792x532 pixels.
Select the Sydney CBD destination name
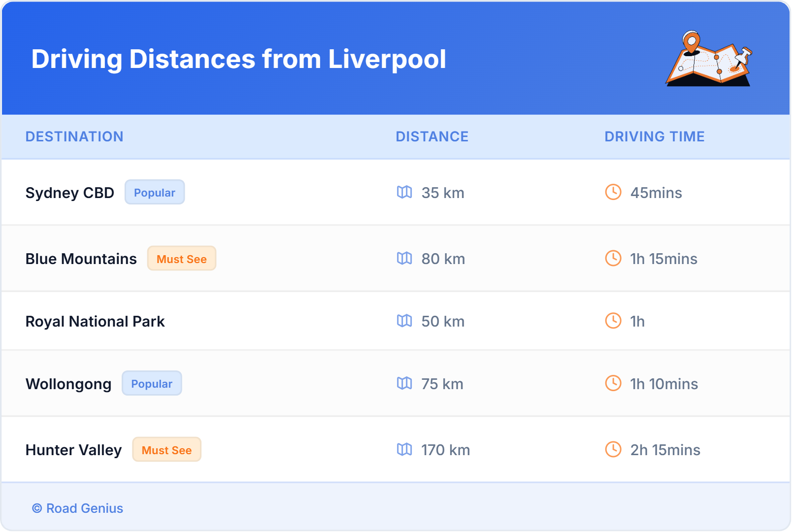click(x=70, y=193)
